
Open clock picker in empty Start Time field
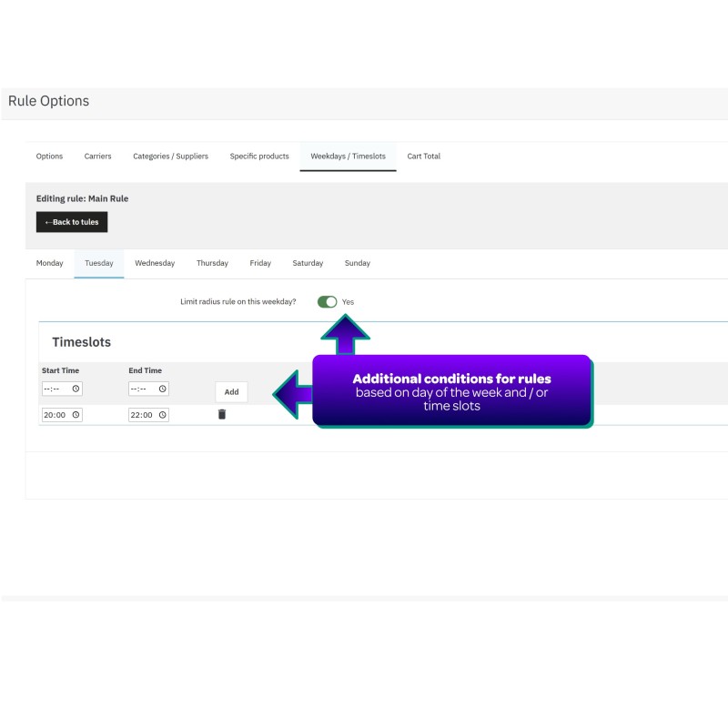coord(76,389)
